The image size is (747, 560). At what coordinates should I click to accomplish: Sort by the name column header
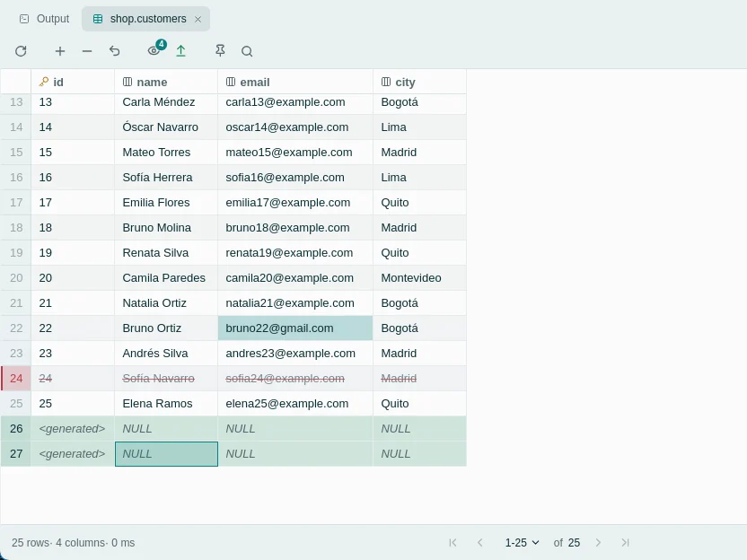point(166,82)
